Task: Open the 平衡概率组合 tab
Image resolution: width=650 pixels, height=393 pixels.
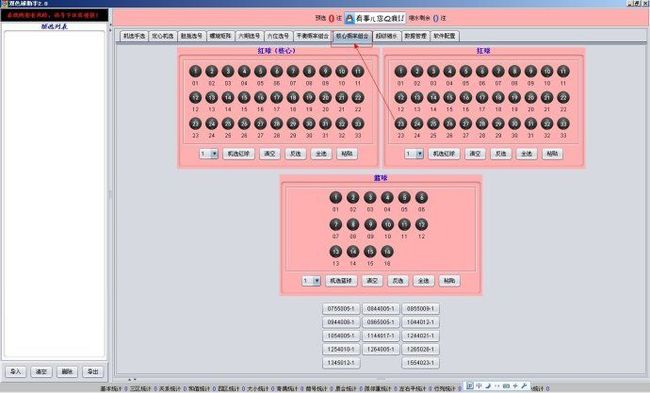Action: point(312,36)
